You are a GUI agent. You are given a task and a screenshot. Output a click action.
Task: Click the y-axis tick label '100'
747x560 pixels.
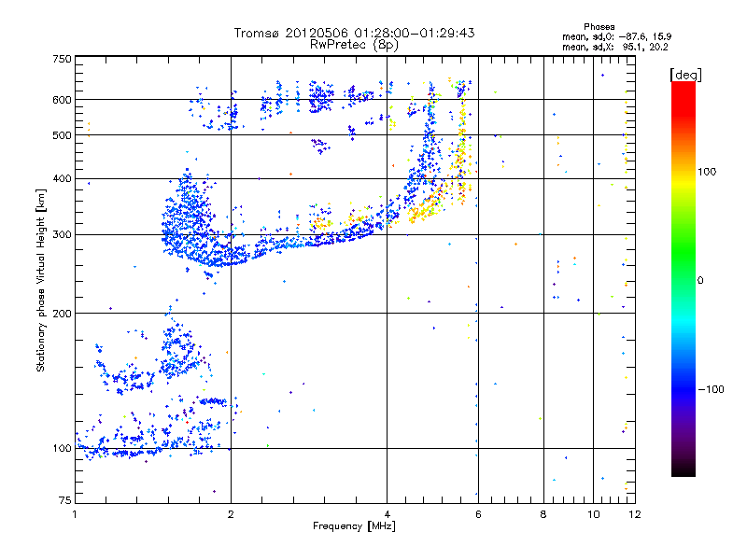click(62, 448)
